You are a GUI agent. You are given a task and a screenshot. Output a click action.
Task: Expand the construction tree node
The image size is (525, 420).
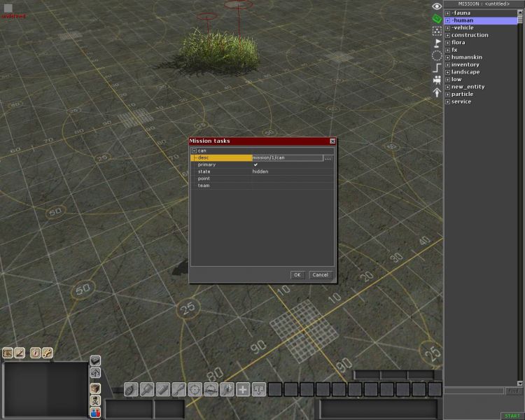[x=448, y=35]
